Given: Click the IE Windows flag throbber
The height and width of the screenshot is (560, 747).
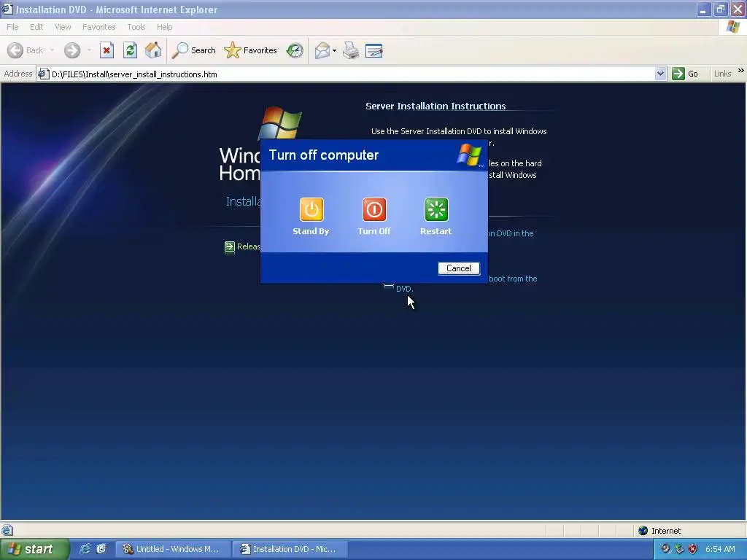Looking at the screenshot, I should tap(733, 27).
